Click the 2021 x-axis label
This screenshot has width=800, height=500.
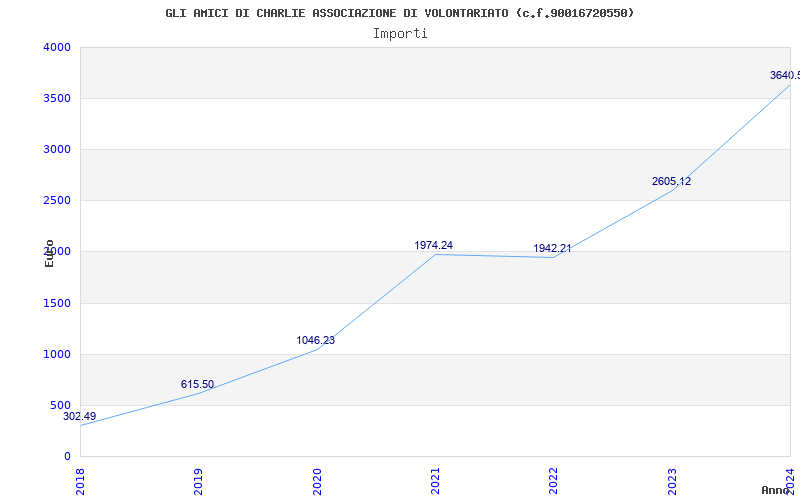pyautogui.click(x=435, y=481)
